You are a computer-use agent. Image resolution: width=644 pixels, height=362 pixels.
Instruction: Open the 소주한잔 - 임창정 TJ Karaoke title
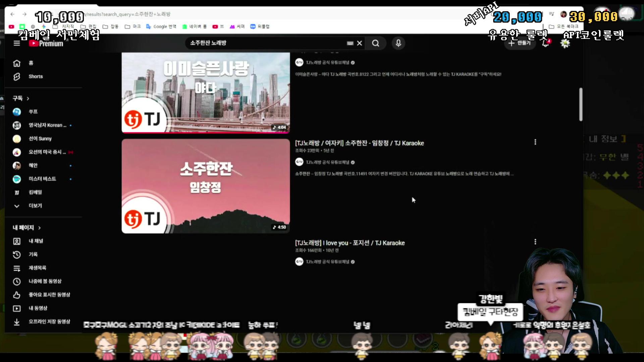[360, 143]
